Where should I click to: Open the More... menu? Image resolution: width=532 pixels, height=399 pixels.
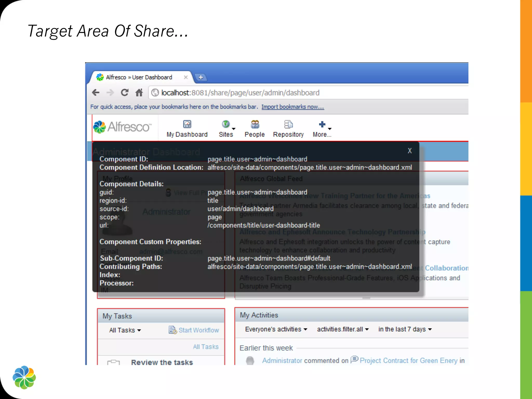pos(322,129)
